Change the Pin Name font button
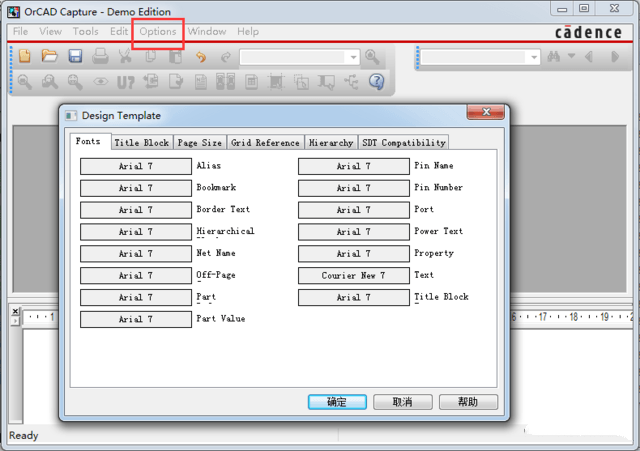640x451 pixels. coord(354,166)
